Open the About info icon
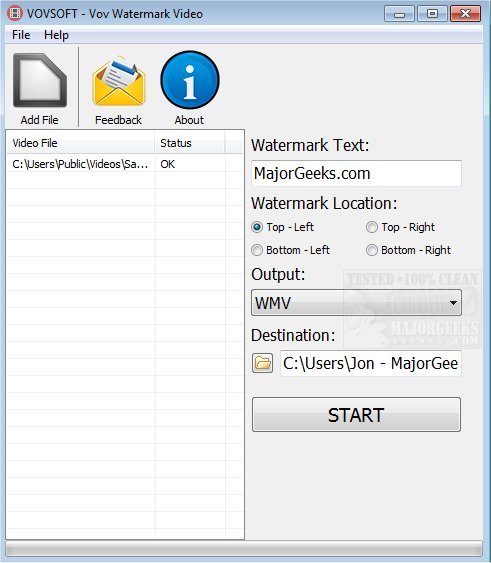The width and height of the screenshot is (491, 563). point(190,80)
